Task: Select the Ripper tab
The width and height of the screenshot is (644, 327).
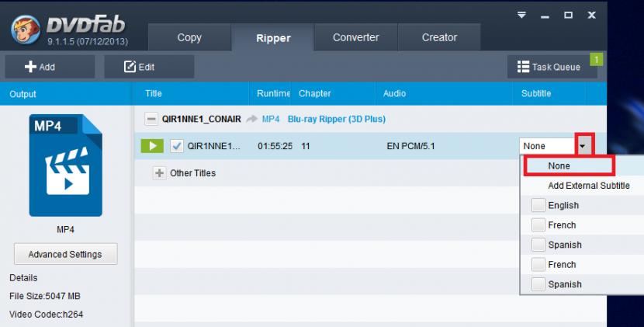Action: (273, 38)
